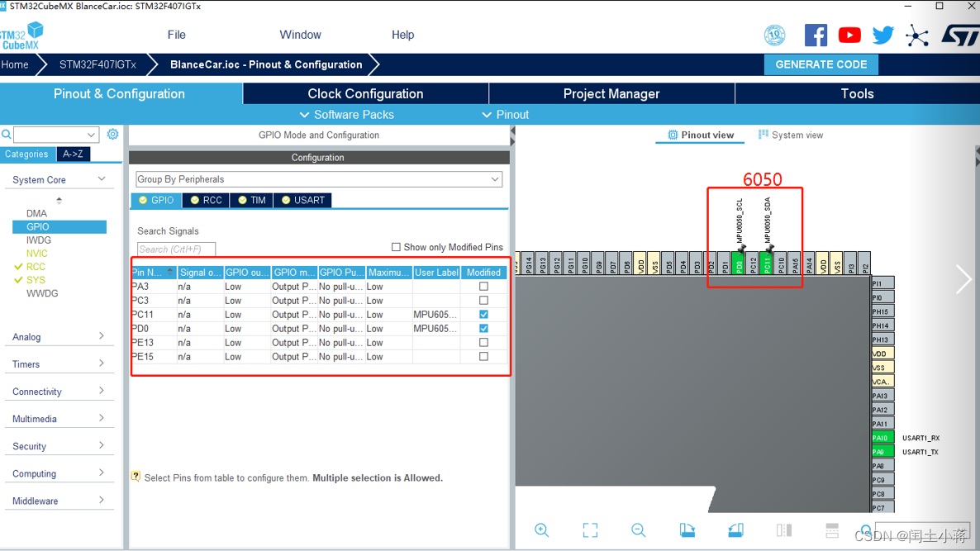Toggle Show only Modified Pins checkbox
980x551 pixels.
[x=396, y=247]
